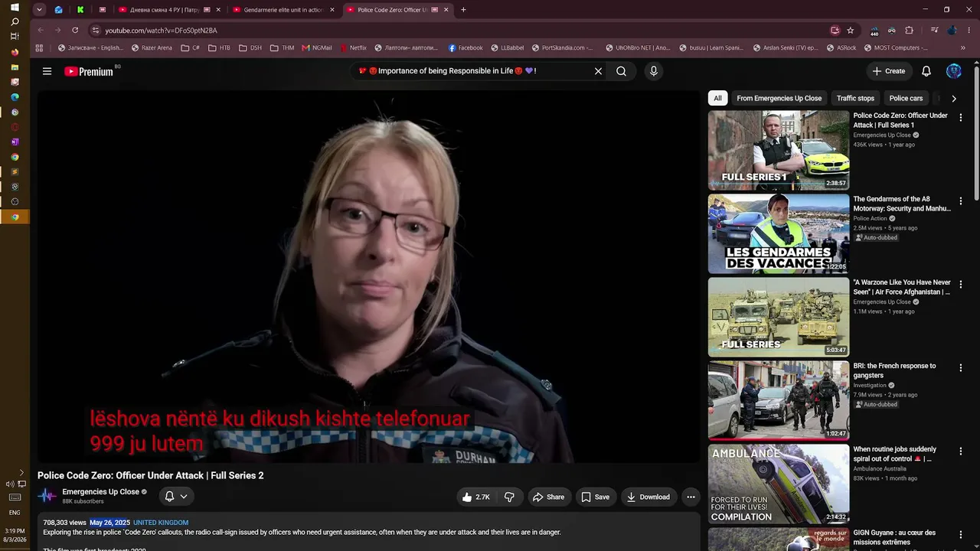This screenshot has height=551, width=980.
Task: Open the taskbar volume icon
Action: point(9,484)
